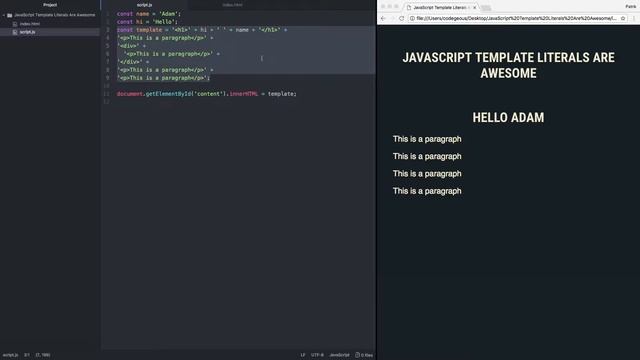The height and width of the screenshot is (360, 640).
Task: Change UTF-8 encoding in status bar
Action: pyautogui.click(x=317, y=355)
